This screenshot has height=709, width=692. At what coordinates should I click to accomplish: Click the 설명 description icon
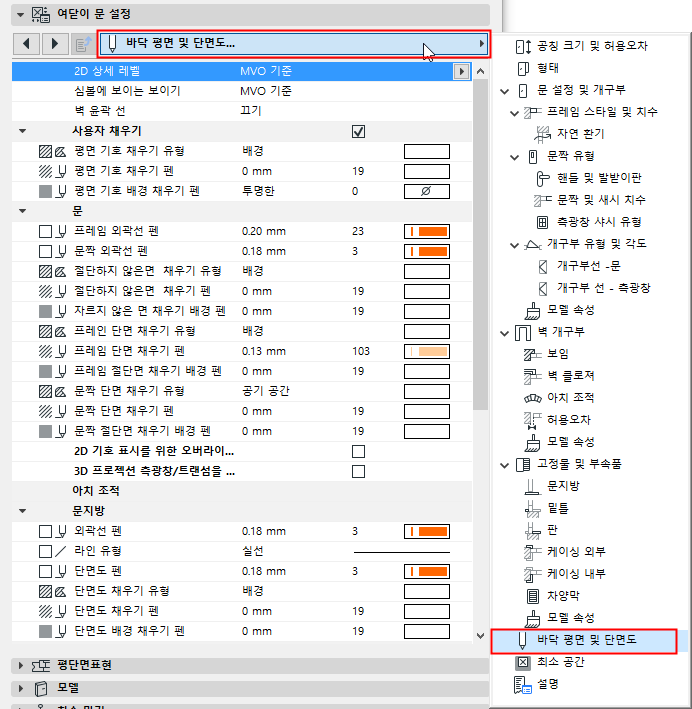tap(523, 685)
